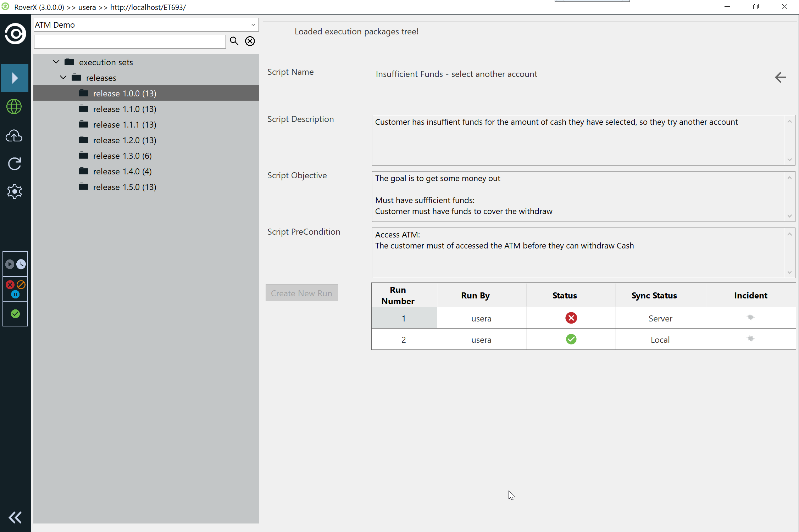This screenshot has height=532, width=799.
Task: Click the refresh arrow icon in sidebar
Action: tap(15, 164)
